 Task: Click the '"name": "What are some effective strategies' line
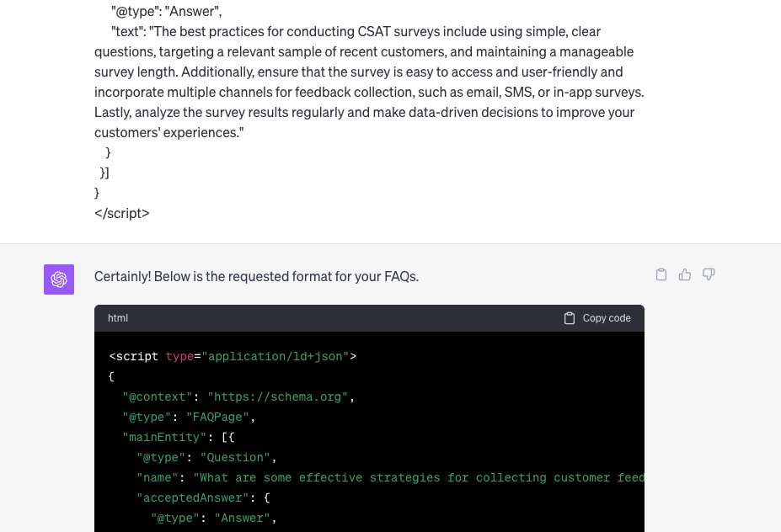391,478
